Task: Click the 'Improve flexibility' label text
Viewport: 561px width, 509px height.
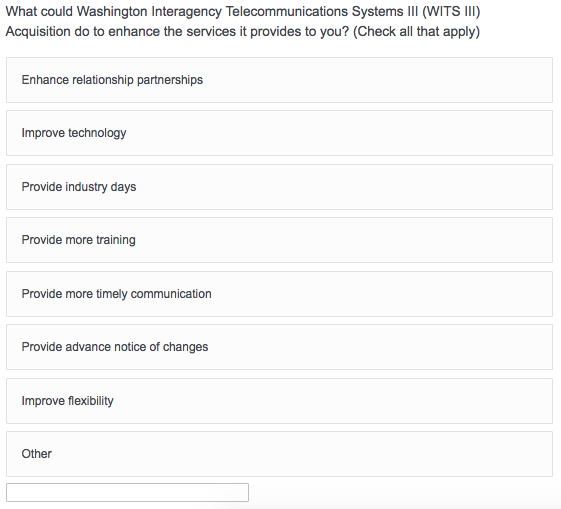Action: click(67, 401)
